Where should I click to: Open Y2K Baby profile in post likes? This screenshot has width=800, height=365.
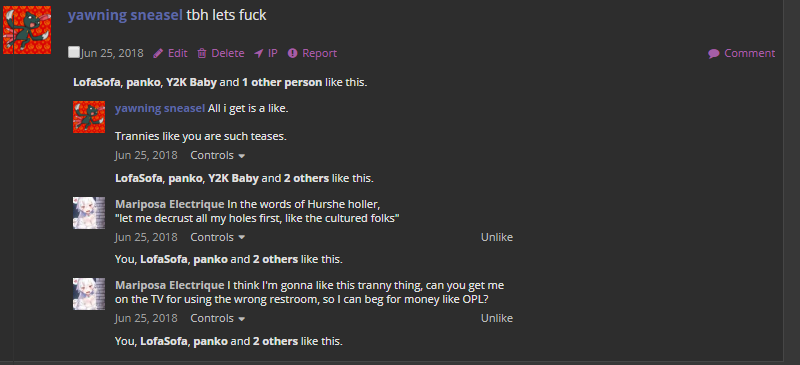[191, 82]
